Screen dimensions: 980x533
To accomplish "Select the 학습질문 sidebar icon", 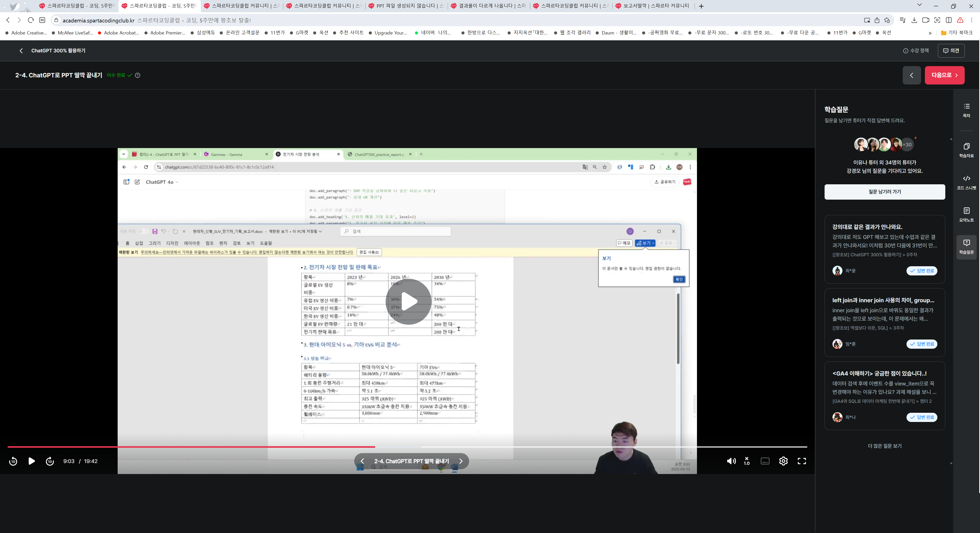I will (x=966, y=247).
